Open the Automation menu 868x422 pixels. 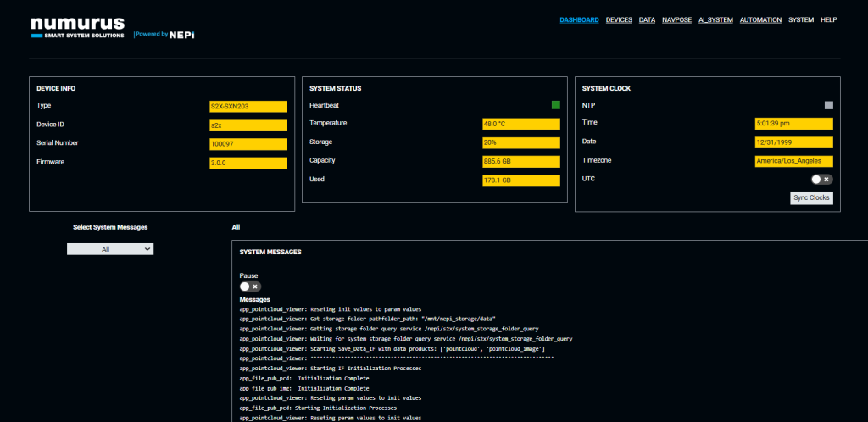760,19
